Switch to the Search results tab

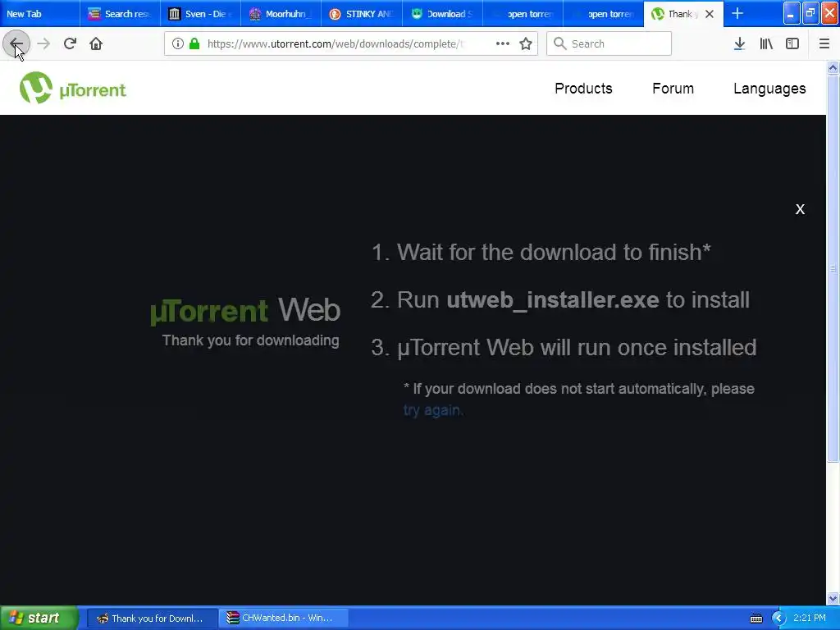click(120, 13)
